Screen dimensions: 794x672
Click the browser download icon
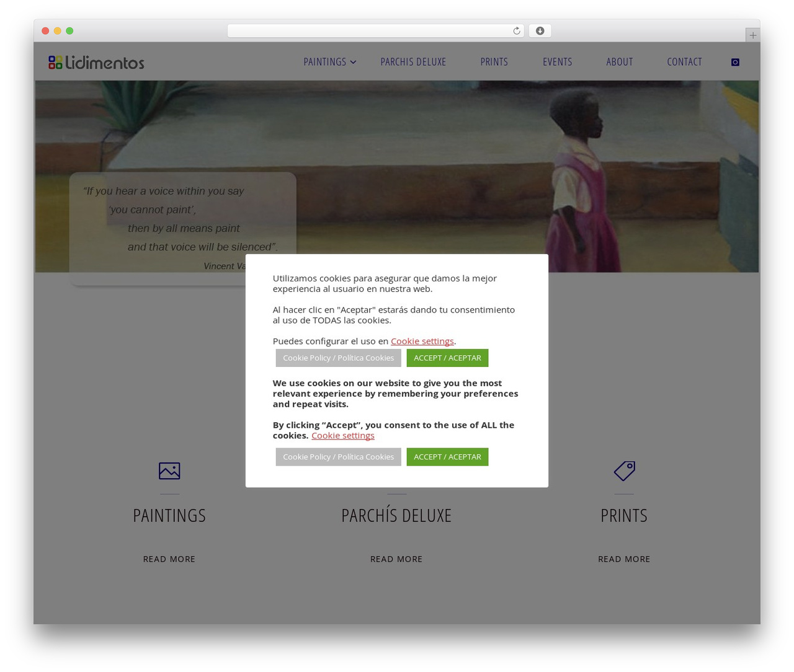point(540,31)
